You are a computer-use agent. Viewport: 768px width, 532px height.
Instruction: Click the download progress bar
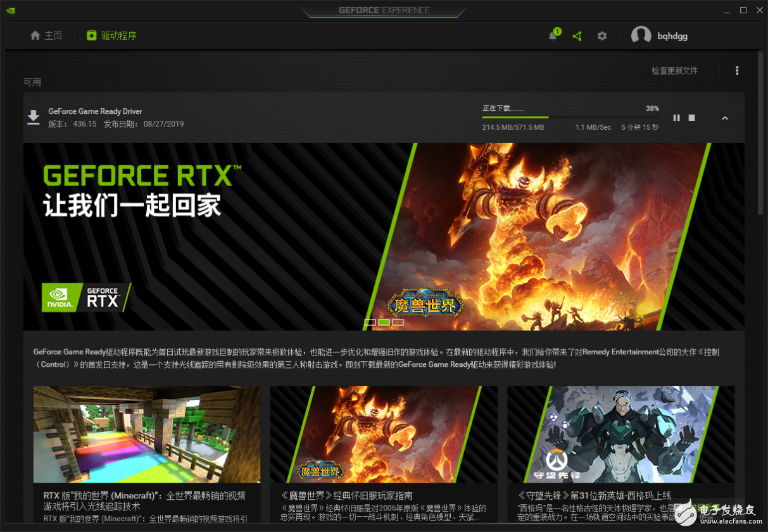click(570, 117)
